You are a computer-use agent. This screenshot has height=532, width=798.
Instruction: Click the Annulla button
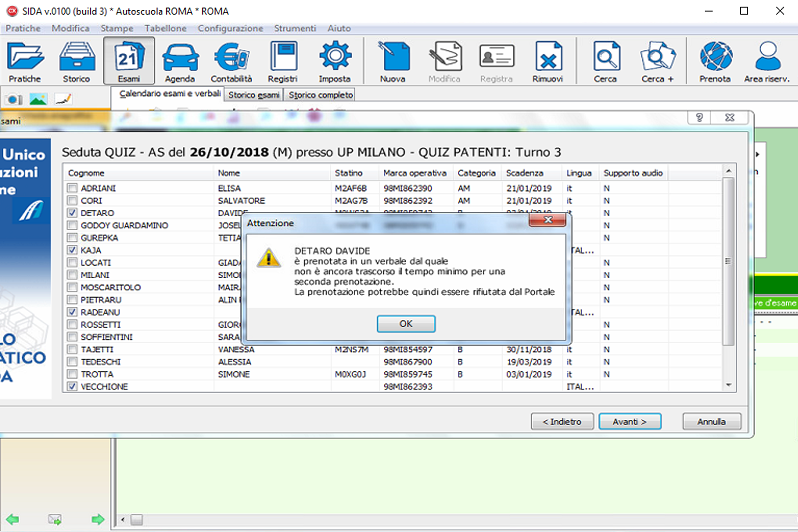click(x=711, y=421)
